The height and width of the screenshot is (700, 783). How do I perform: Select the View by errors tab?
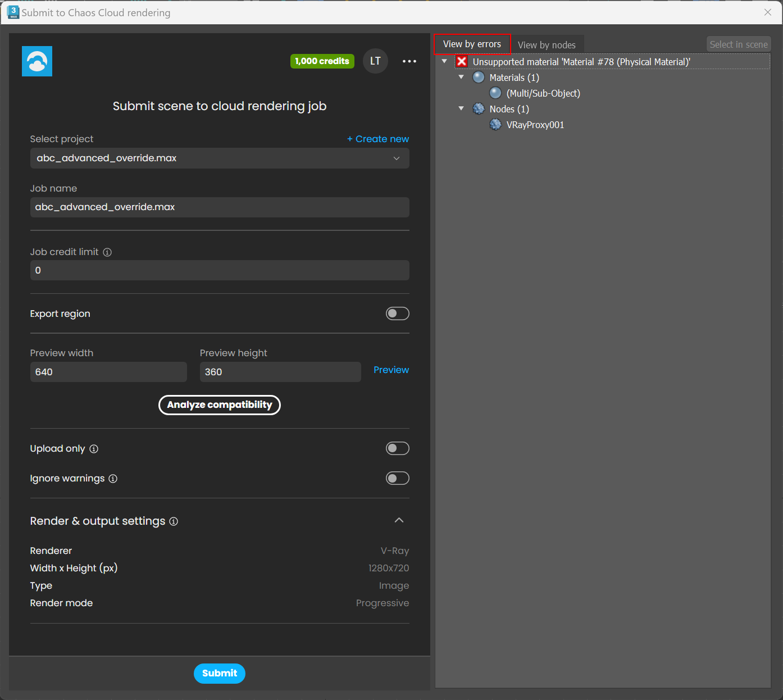click(x=472, y=44)
